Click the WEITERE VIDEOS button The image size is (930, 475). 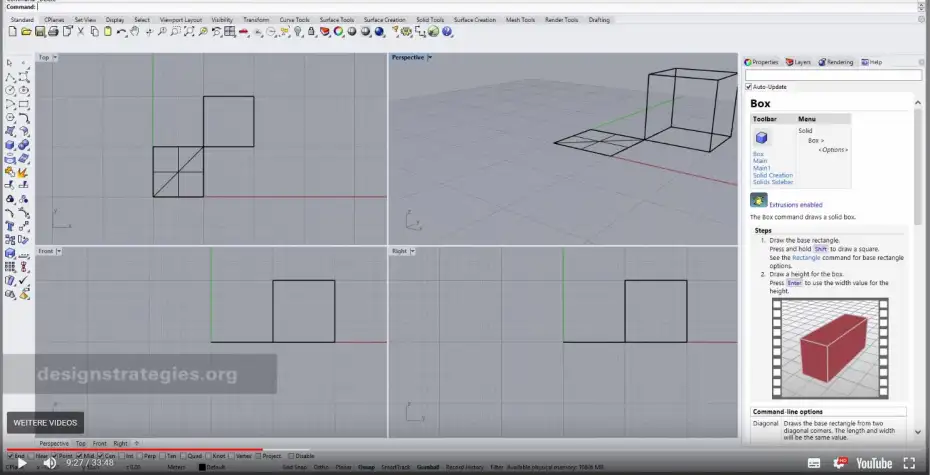[45, 423]
